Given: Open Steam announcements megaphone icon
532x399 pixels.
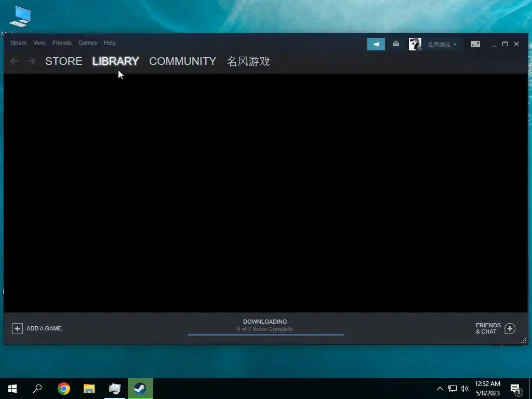Looking at the screenshot, I should pyautogui.click(x=376, y=44).
